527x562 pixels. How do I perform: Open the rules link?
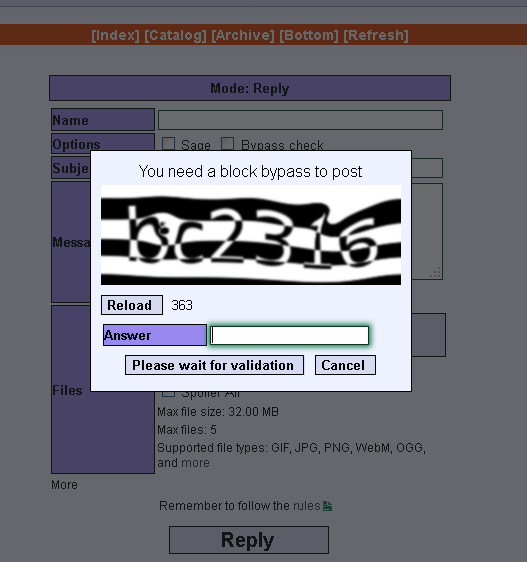click(x=307, y=506)
